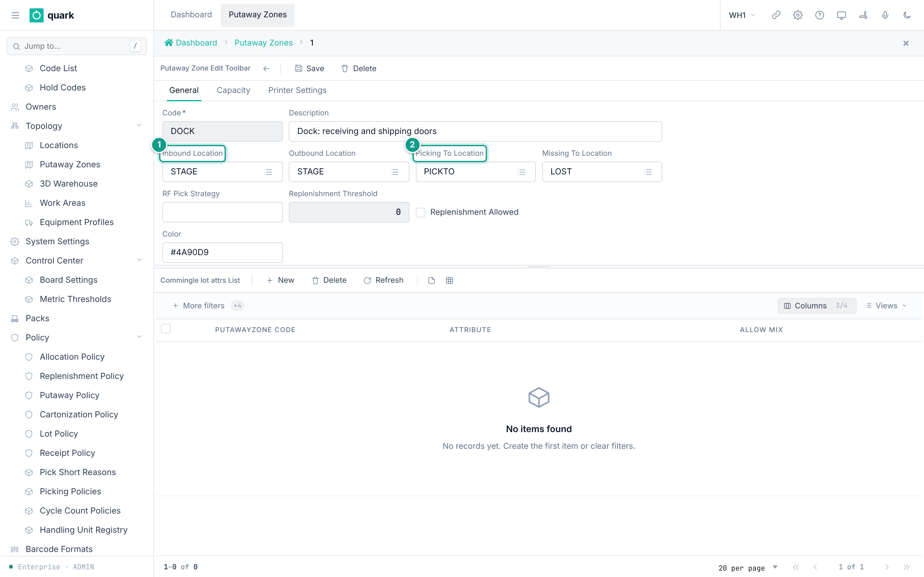Toggle dark mode moon icon
This screenshot has width=924, height=577.
pyautogui.click(x=907, y=15)
